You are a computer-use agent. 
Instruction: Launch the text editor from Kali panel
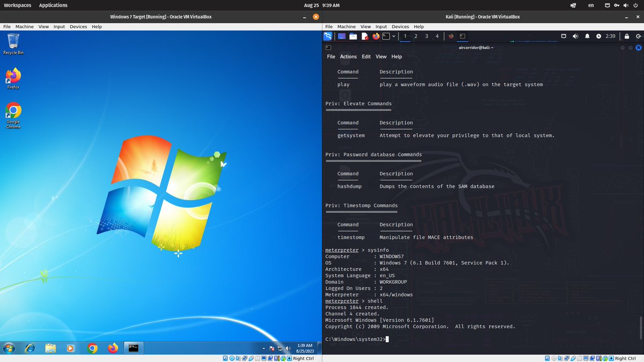[365, 36]
